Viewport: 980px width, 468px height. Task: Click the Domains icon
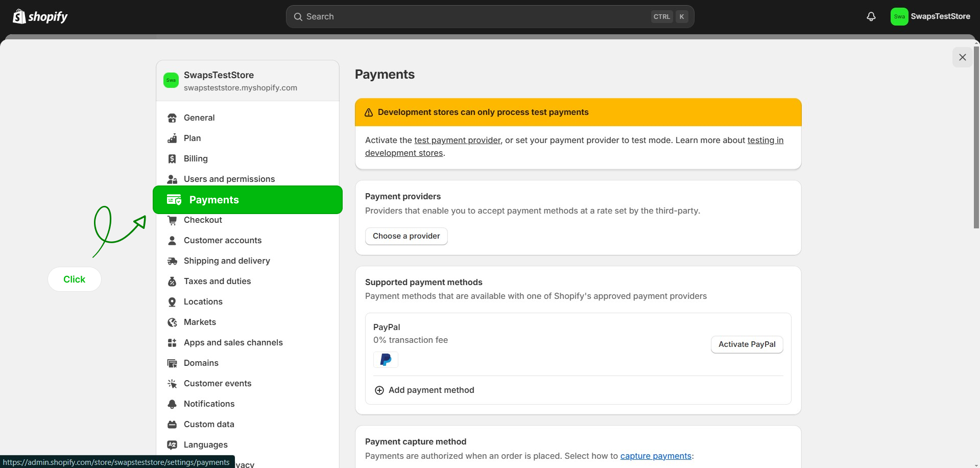click(x=172, y=363)
